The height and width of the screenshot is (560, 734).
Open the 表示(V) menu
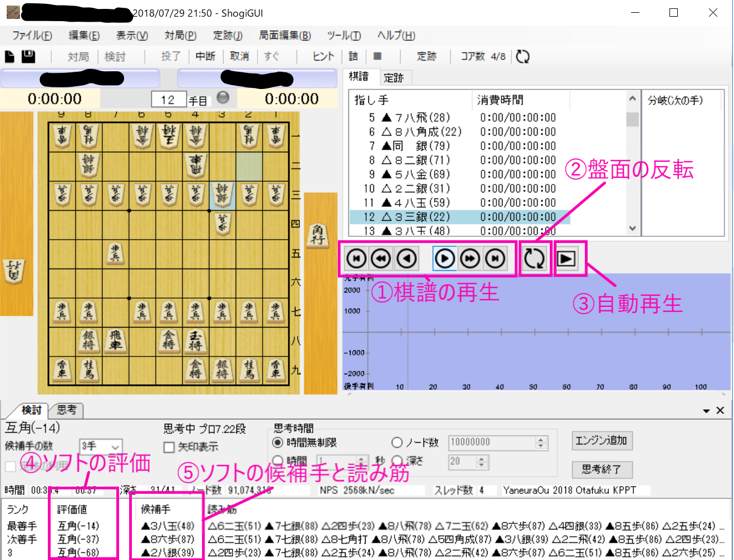click(132, 36)
